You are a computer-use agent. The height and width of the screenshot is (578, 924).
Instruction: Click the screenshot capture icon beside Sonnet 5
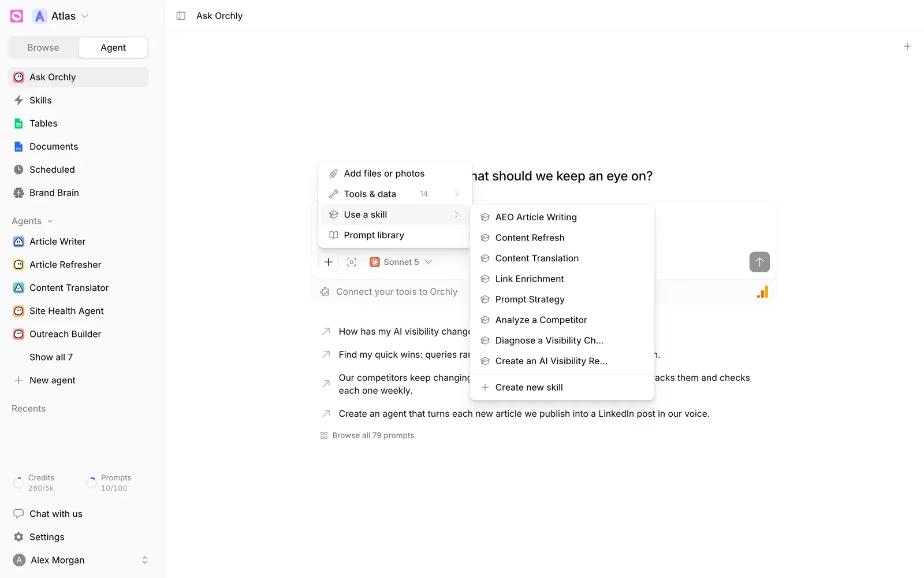point(352,262)
